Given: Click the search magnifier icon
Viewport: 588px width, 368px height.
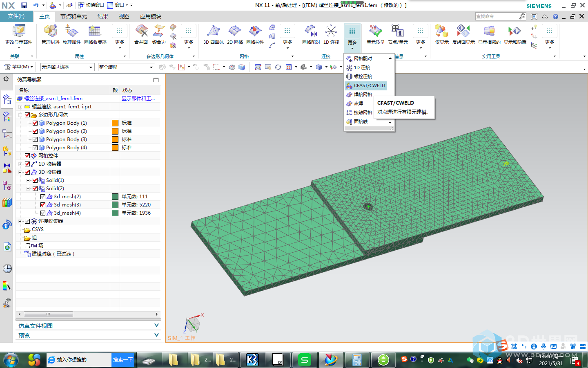Looking at the screenshot, I should (522, 16).
